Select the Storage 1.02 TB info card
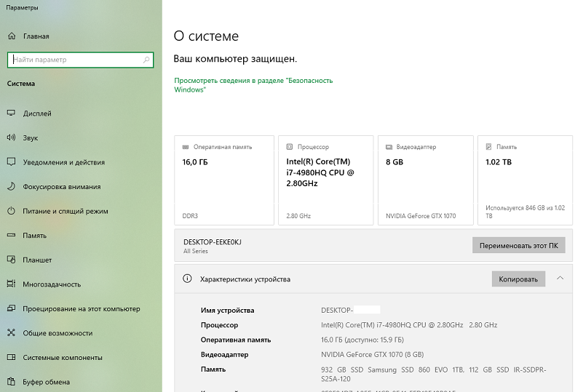 (524, 180)
